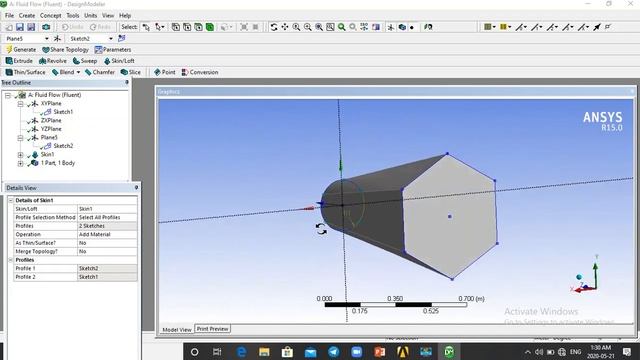Open the Tools menu
The height and width of the screenshot is (360, 640).
coord(73,16)
